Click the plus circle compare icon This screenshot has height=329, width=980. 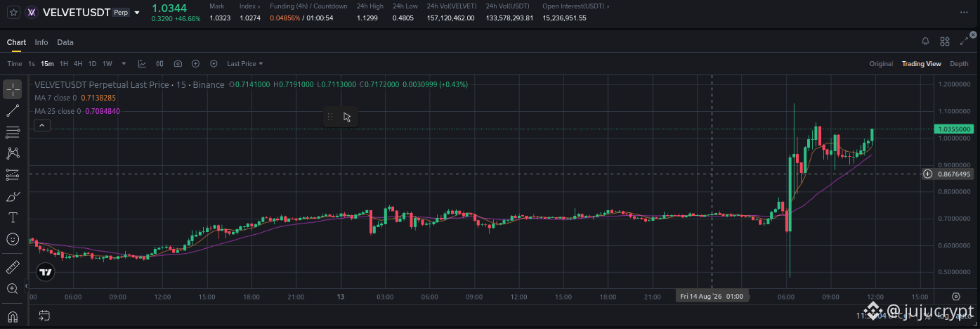pyautogui.click(x=195, y=64)
